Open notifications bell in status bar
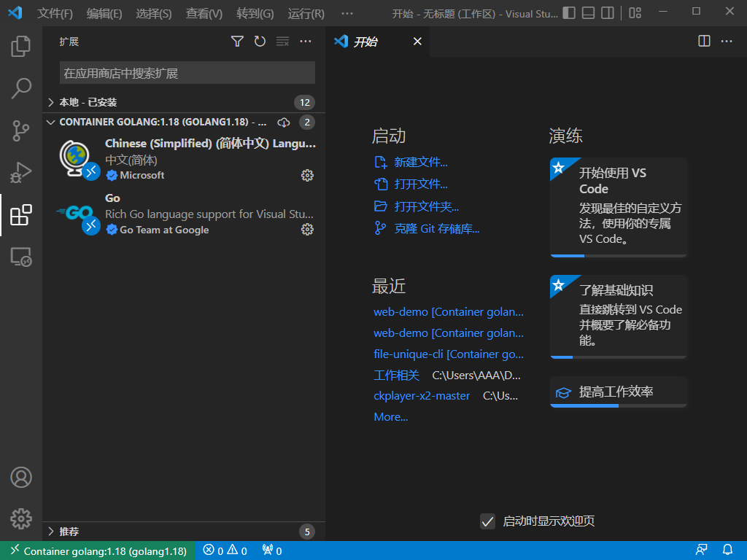This screenshot has width=747, height=560. [727, 551]
